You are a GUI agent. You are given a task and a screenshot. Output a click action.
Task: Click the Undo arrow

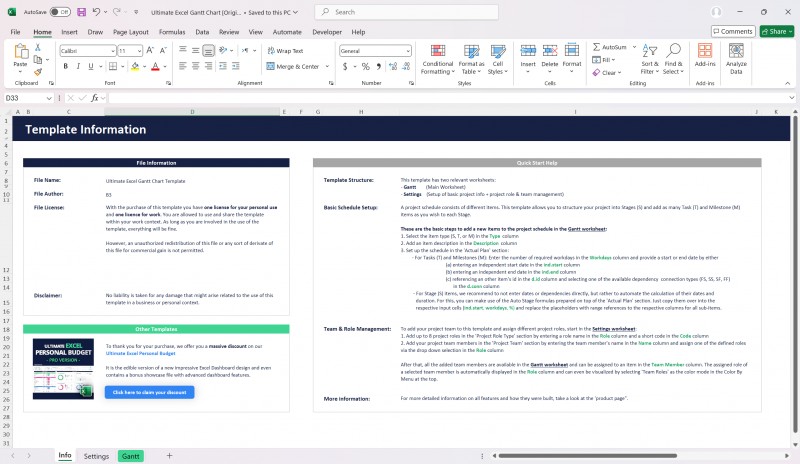96,12
